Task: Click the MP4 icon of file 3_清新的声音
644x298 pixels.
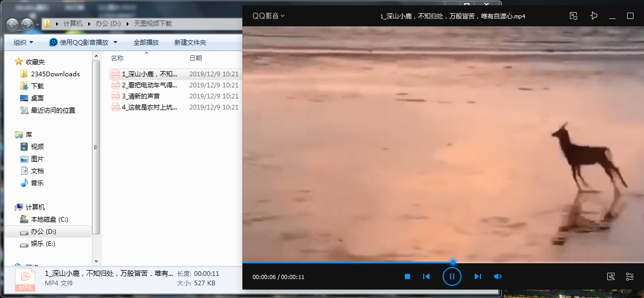Action: (x=116, y=96)
